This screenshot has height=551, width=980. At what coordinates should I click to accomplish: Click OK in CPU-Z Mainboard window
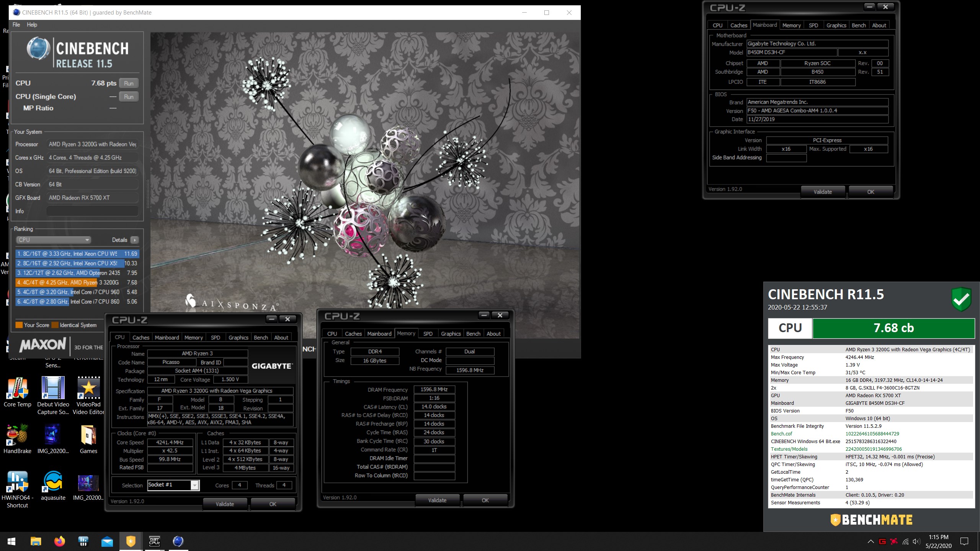point(871,192)
